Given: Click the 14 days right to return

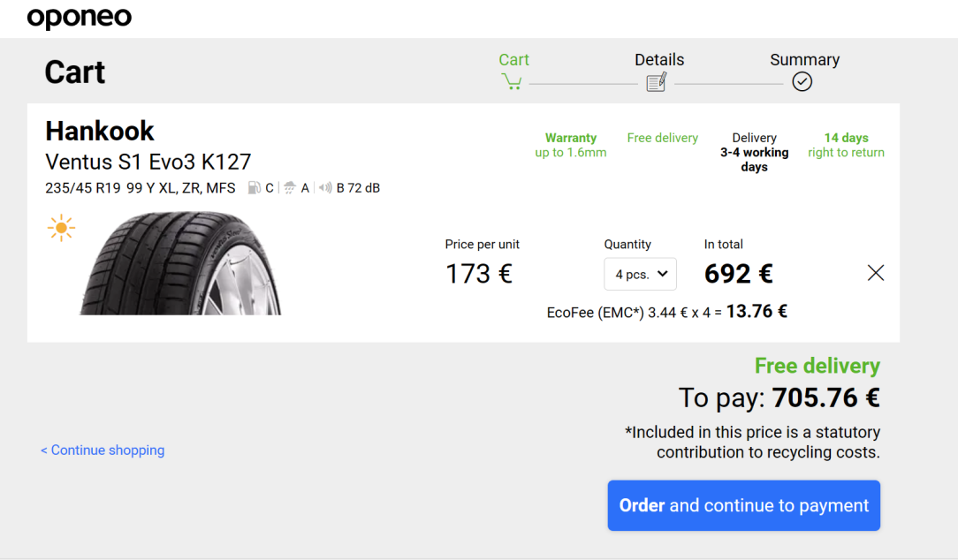Looking at the screenshot, I should tap(846, 146).
